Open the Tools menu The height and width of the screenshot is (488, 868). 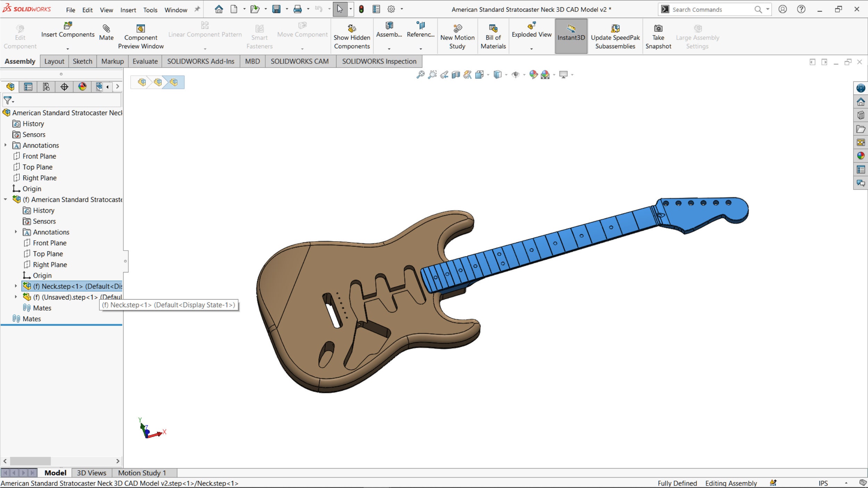tap(150, 10)
